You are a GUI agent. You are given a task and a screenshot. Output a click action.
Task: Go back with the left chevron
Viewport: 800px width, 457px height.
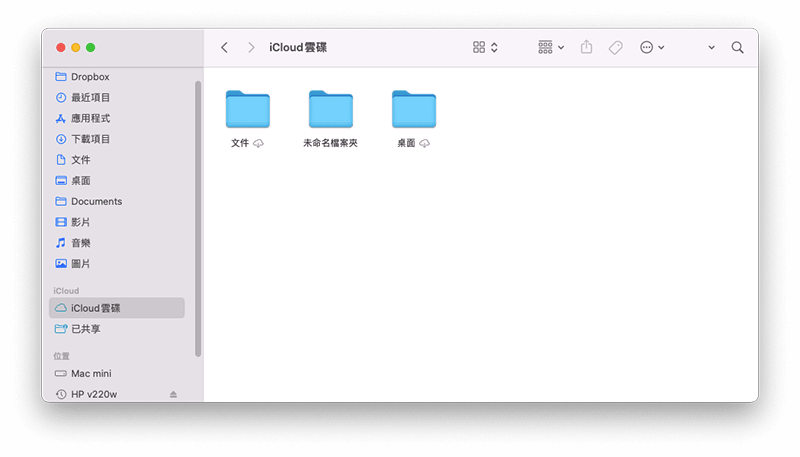(224, 47)
